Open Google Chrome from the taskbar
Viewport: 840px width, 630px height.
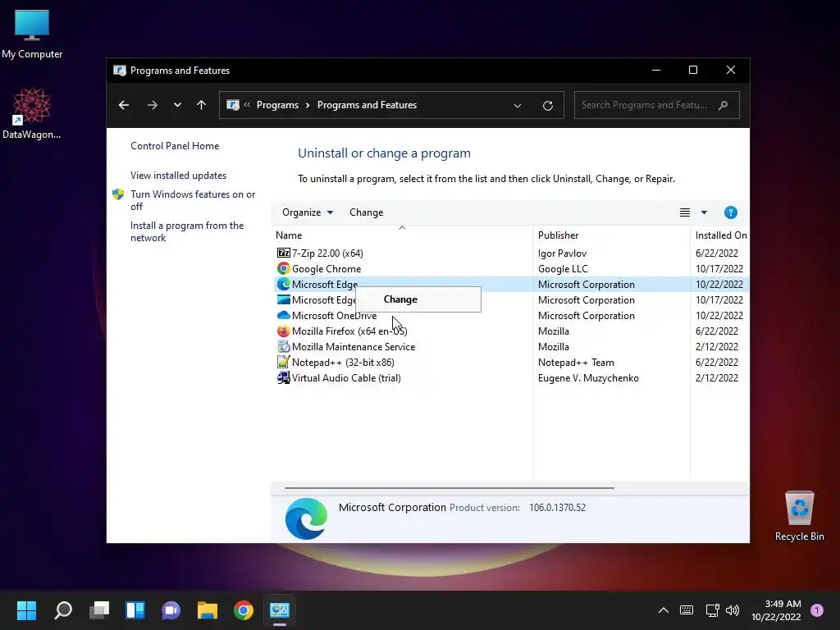tap(243, 610)
